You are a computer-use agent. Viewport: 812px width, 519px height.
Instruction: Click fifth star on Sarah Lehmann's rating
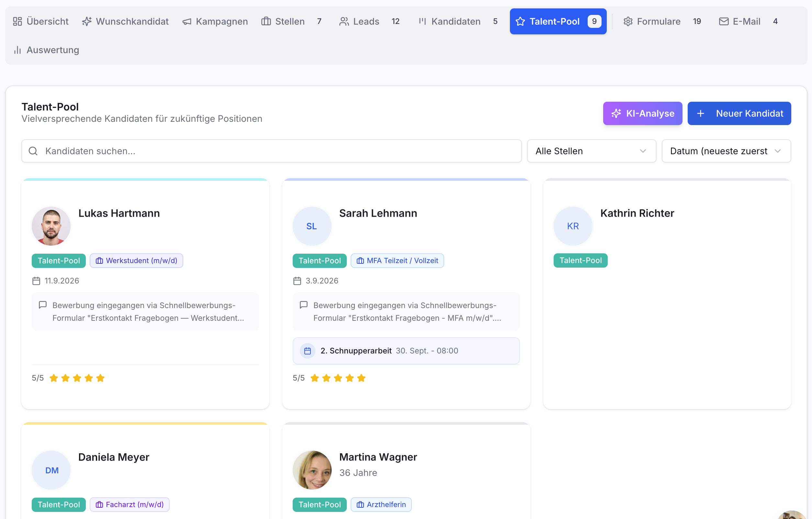(x=361, y=378)
